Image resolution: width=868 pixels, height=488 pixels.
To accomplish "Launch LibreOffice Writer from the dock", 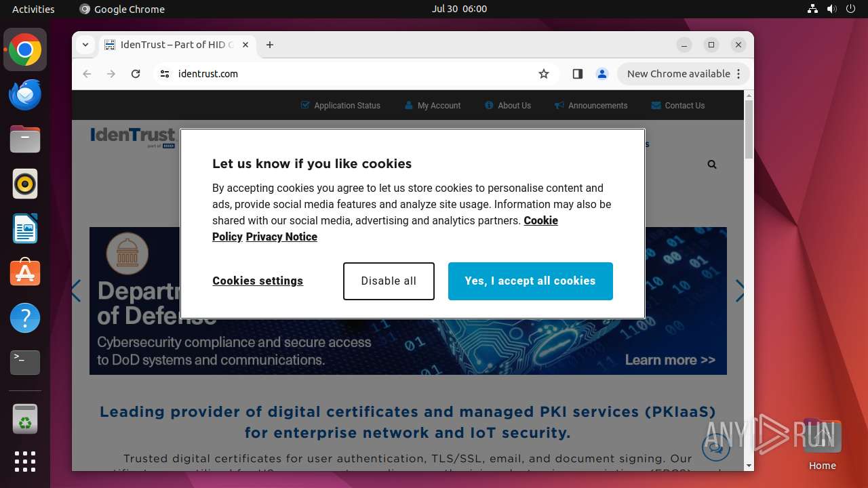I will tap(25, 228).
